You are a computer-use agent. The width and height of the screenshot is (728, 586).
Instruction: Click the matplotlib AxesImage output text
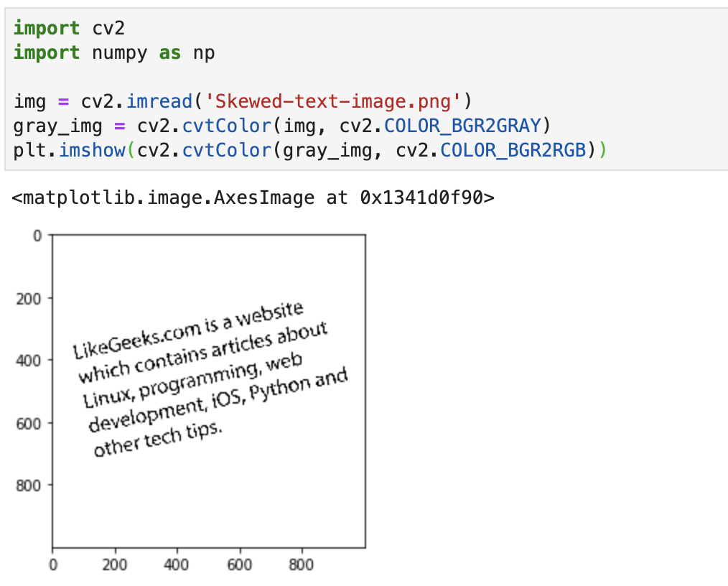coord(253,197)
